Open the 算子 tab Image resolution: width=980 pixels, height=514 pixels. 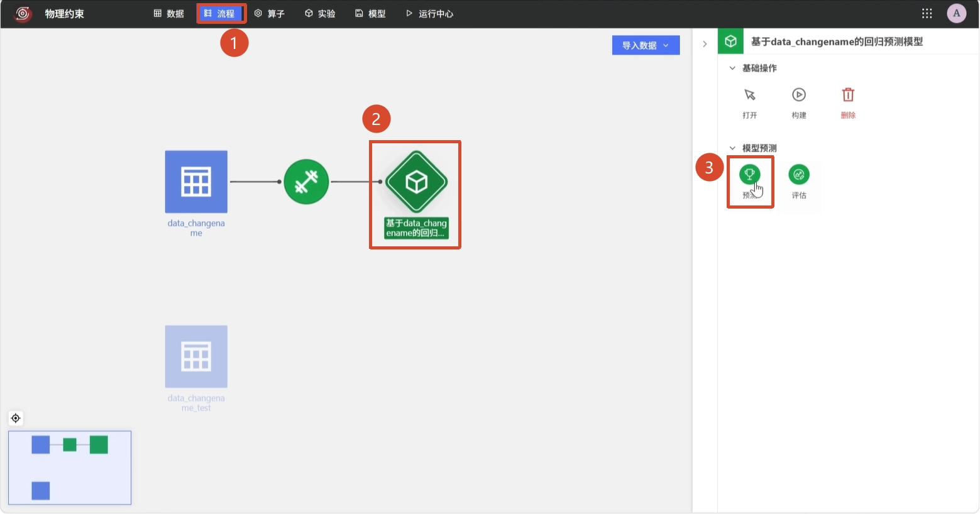pos(270,14)
